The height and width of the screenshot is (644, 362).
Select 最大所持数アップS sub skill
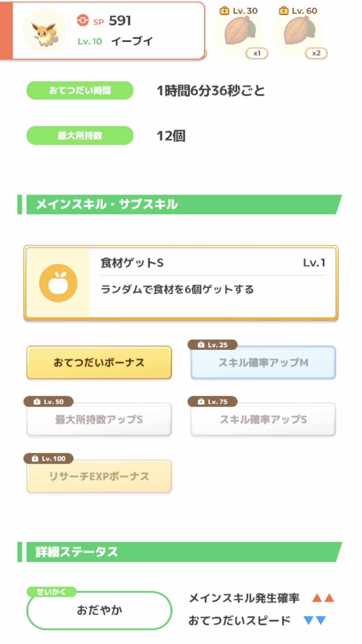(99, 419)
